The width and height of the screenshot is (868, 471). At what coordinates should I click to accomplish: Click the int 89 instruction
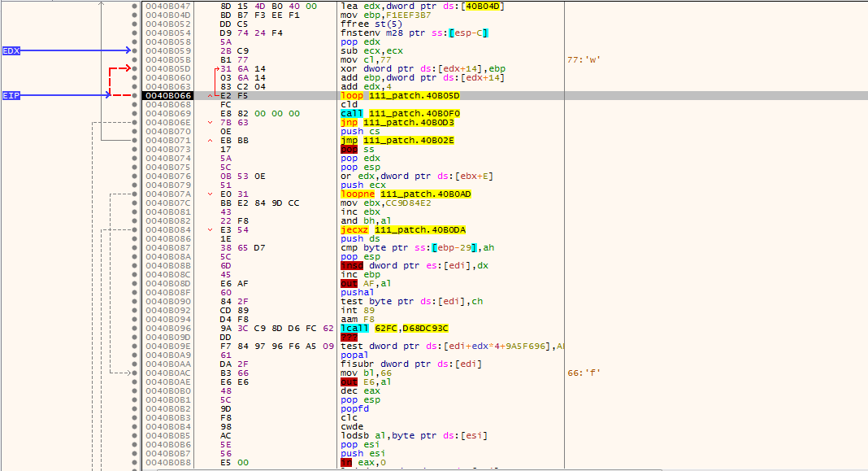[357, 310]
